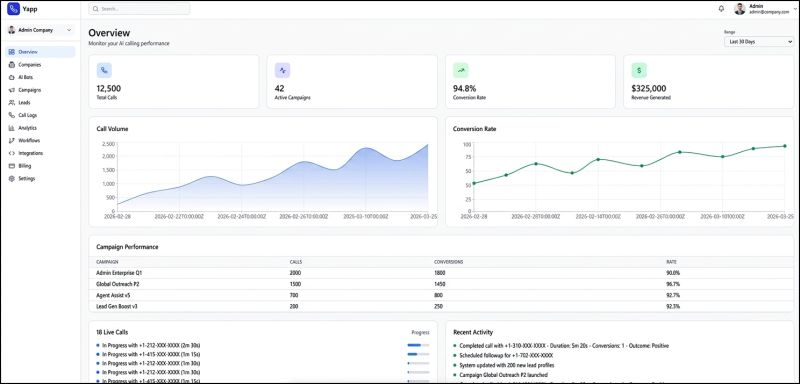Click the $325,000 revenue value
This screenshot has width=800, height=384.
point(648,88)
